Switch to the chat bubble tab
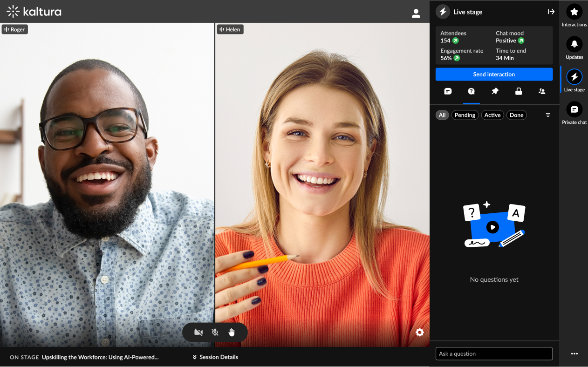Viewport: 588px width, 367px height. pyautogui.click(x=448, y=91)
